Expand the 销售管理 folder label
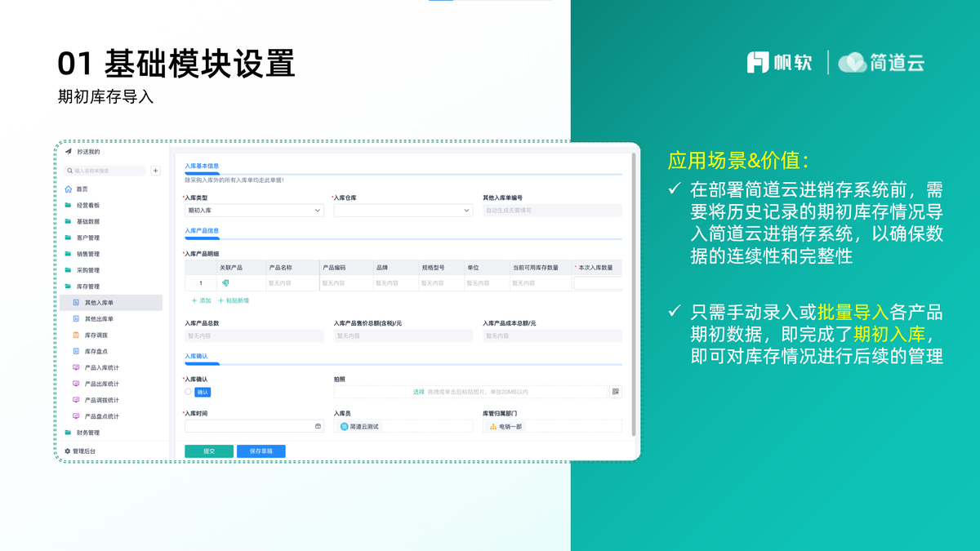This screenshot has width=980, height=551. click(88, 254)
